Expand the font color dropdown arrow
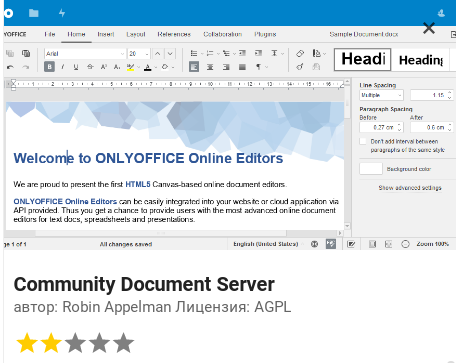 [x=155, y=67]
